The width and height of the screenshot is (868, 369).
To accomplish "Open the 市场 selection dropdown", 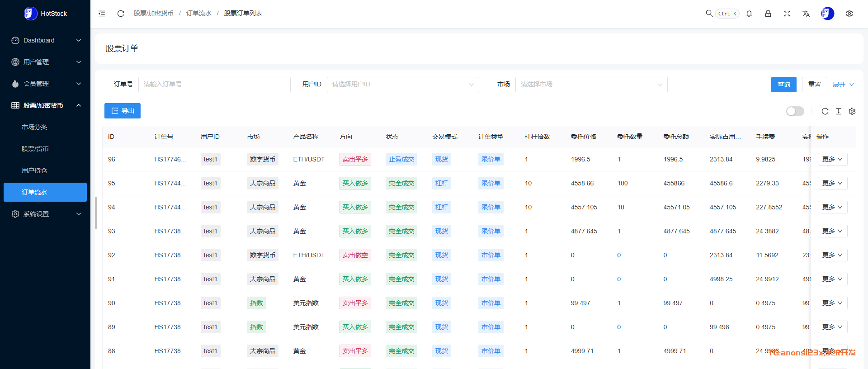I will 591,85.
